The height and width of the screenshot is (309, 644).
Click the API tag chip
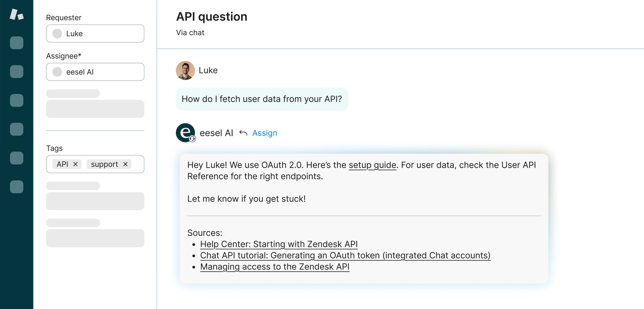[x=63, y=164]
